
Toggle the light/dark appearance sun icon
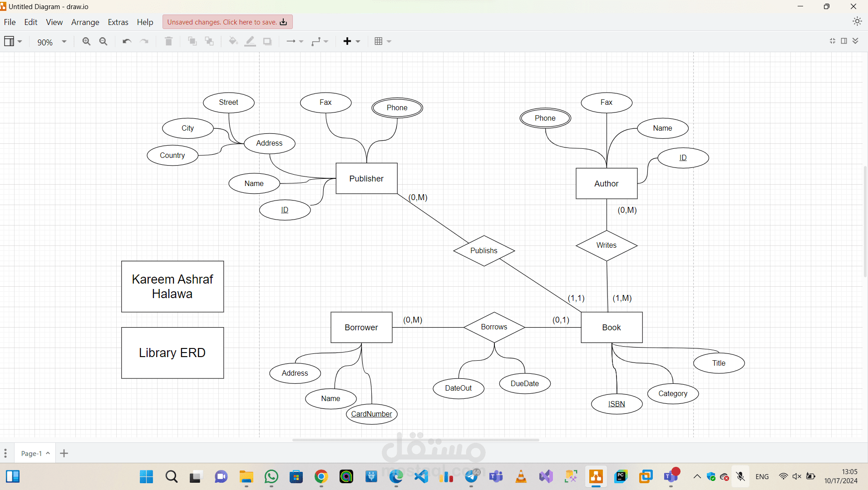pos(857,21)
